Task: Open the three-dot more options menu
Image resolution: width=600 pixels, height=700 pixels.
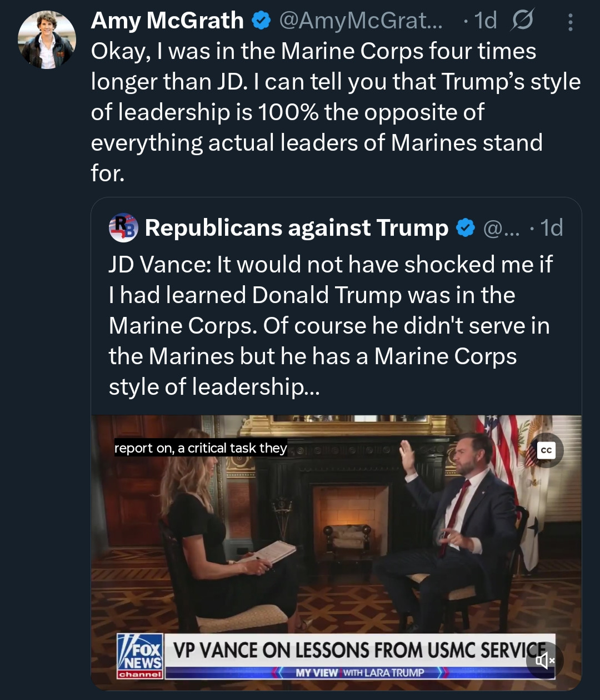Action: [570, 22]
